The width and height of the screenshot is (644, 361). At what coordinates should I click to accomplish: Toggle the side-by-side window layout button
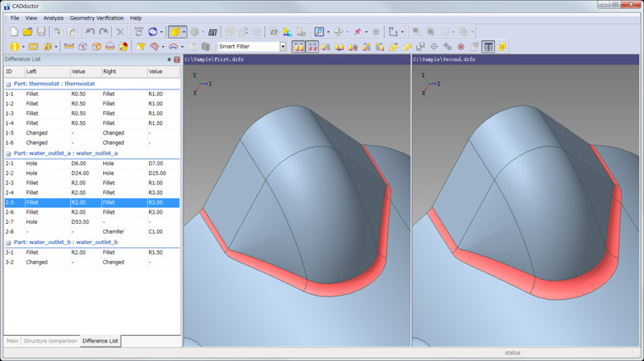pyautogui.click(x=488, y=47)
